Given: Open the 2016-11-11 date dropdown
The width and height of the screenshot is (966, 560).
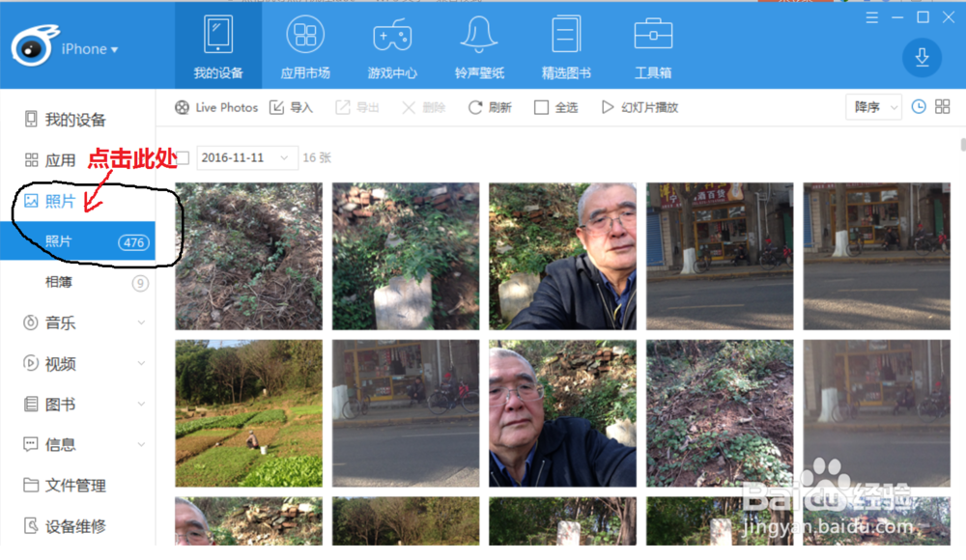Looking at the screenshot, I should click(x=247, y=157).
